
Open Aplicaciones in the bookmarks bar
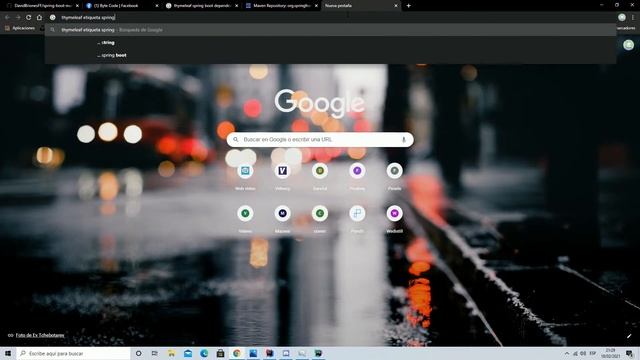20,28
